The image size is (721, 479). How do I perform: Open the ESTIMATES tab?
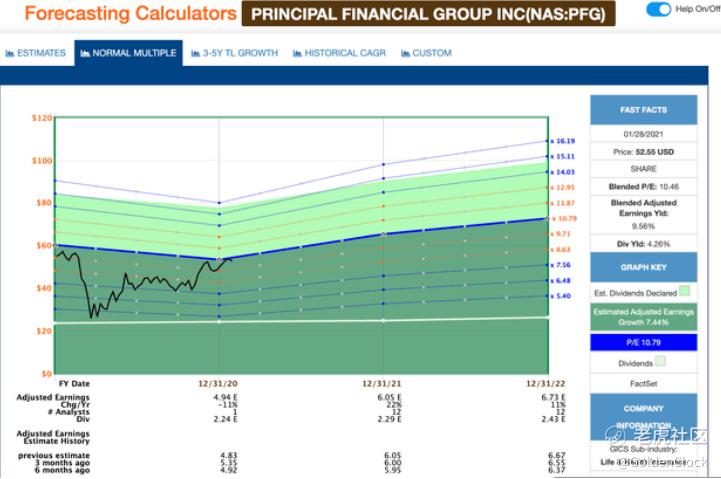tap(35, 53)
